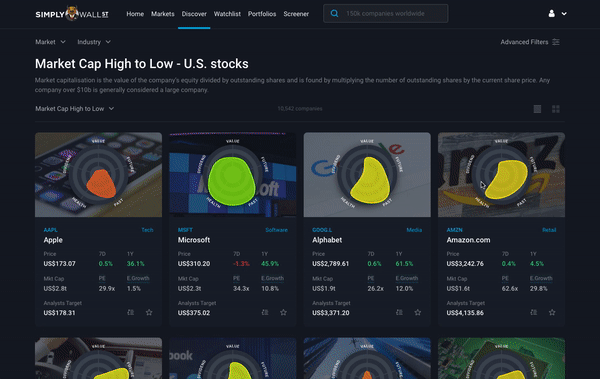This screenshot has width=600, height=379.
Task: Click compare scale icon on Amazon.com card
Action: [x=533, y=312]
